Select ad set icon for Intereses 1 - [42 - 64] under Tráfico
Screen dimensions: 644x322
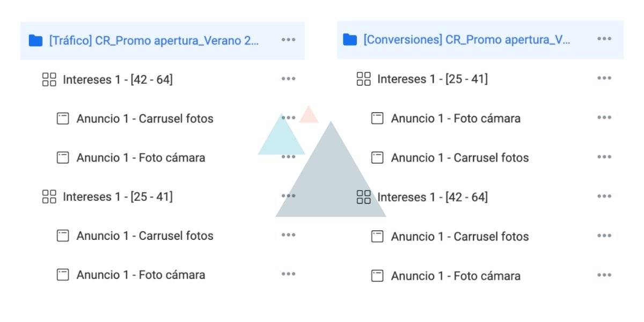49,80
